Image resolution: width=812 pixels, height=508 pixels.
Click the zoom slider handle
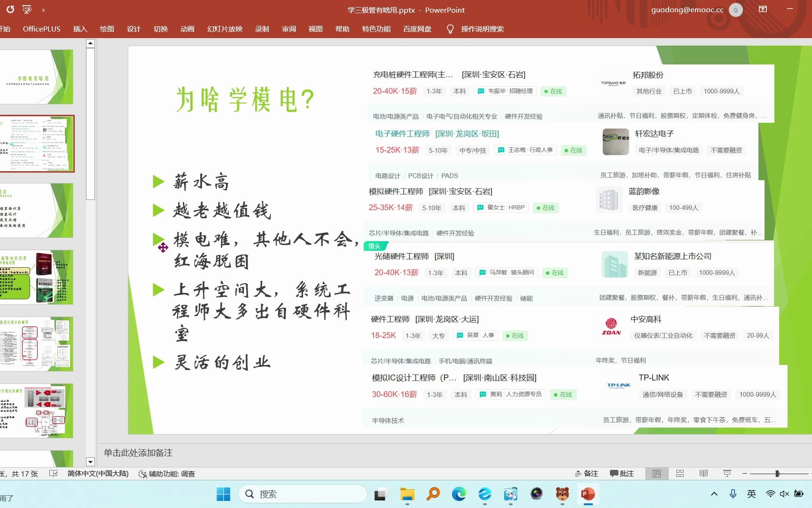(777, 474)
